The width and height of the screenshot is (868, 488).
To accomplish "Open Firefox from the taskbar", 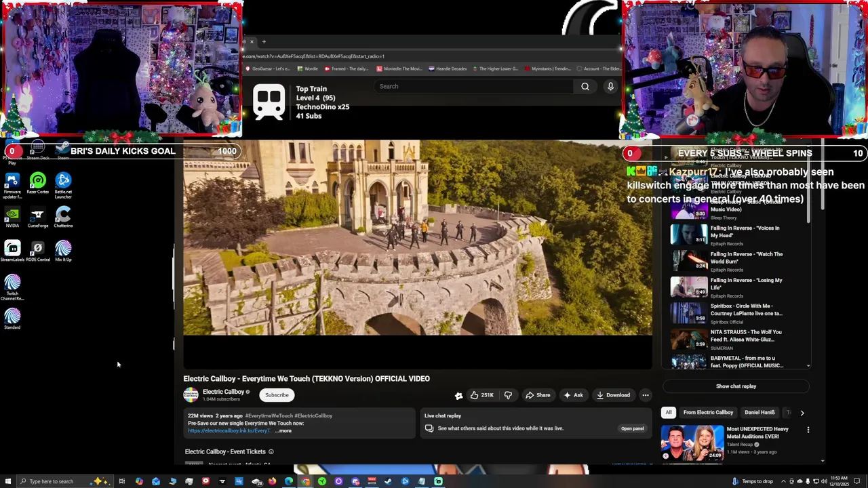I will pos(272,481).
